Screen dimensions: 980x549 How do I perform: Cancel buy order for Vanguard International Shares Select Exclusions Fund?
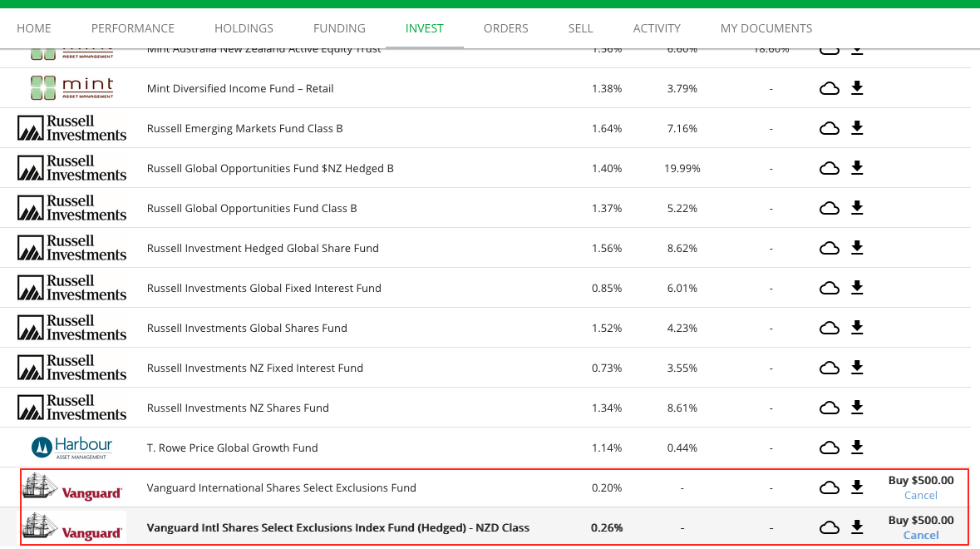point(920,496)
